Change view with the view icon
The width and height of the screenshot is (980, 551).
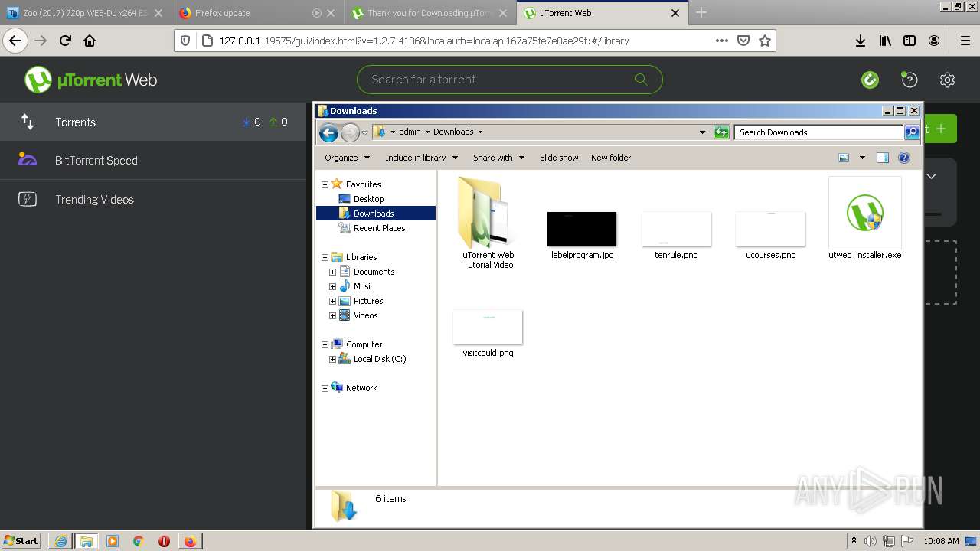[x=844, y=158]
